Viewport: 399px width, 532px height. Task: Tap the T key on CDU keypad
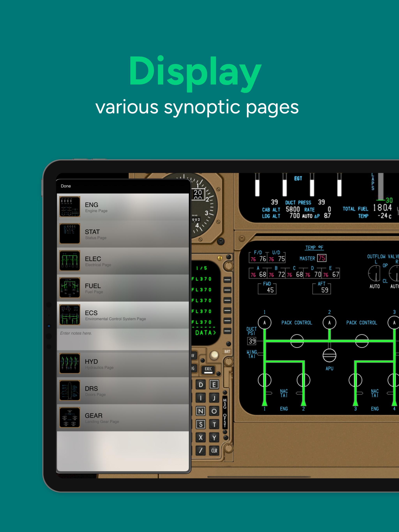pos(214,424)
